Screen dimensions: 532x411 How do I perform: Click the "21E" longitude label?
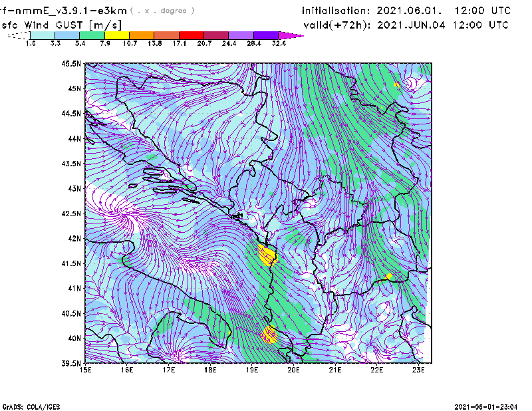click(335, 370)
